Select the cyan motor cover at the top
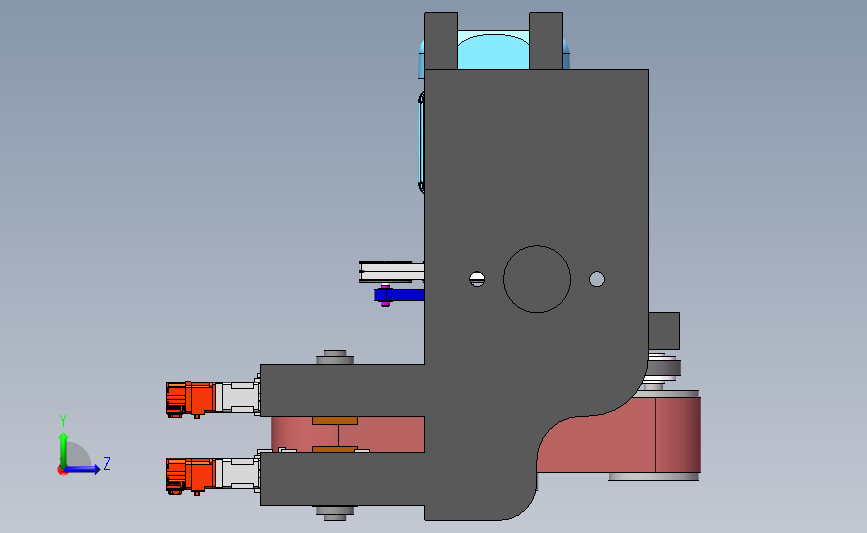 click(493, 51)
